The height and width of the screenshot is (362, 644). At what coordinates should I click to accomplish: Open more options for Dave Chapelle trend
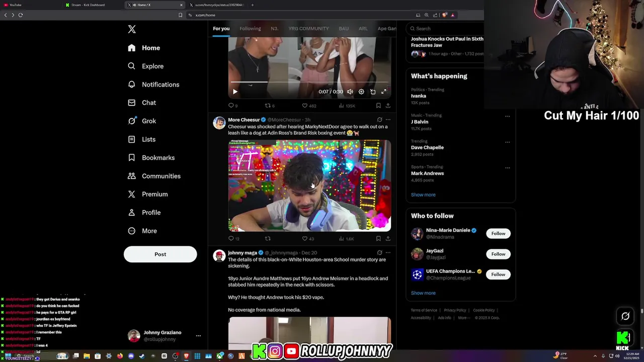(x=507, y=142)
